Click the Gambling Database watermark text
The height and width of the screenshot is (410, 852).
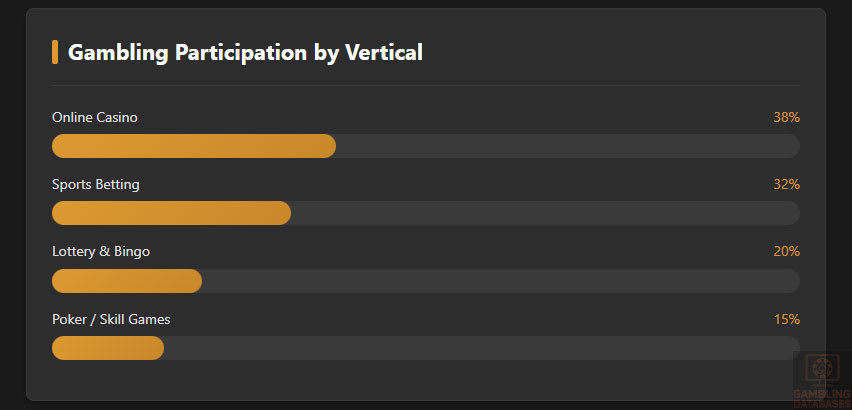pos(822,398)
